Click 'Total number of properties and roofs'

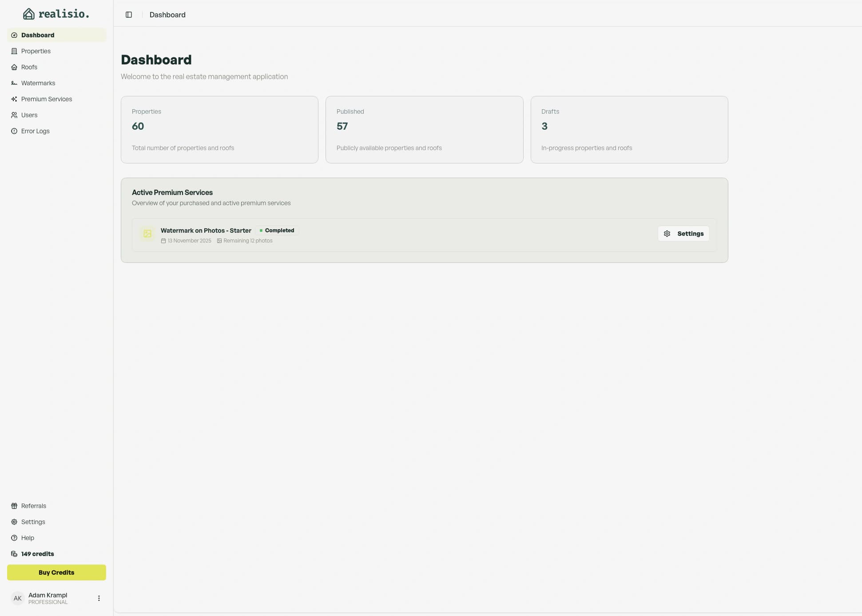click(x=183, y=148)
